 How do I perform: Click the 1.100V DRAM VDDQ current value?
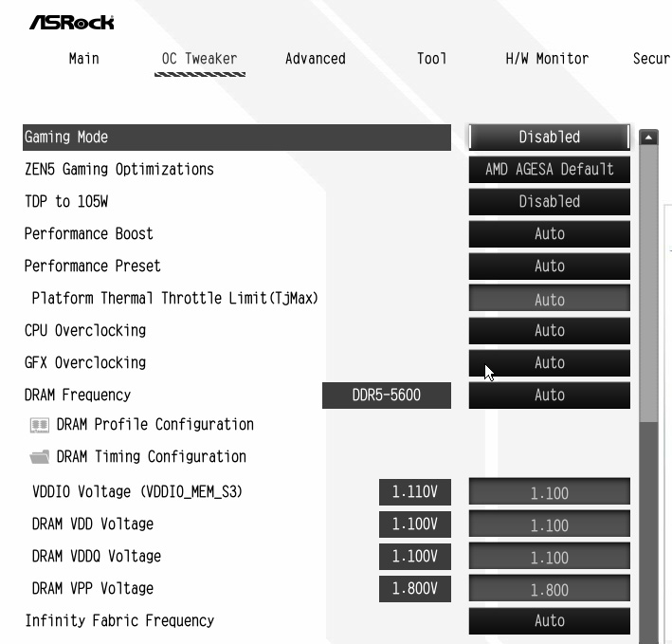click(415, 557)
